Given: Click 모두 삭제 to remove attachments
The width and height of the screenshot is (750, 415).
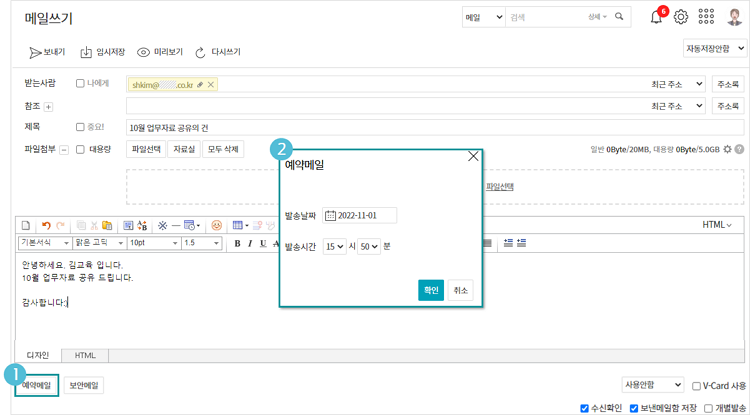Looking at the screenshot, I should [x=223, y=149].
